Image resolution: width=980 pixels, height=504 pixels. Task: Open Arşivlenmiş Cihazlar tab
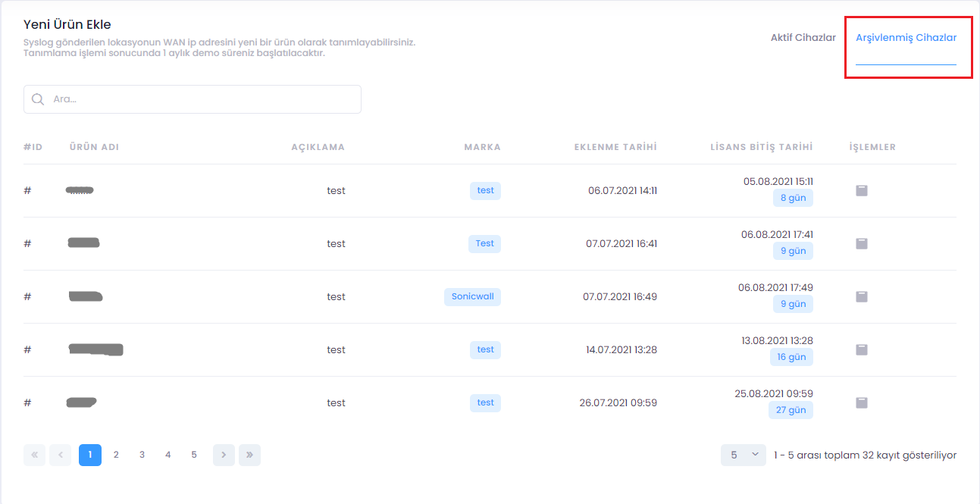(x=906, y=38)
